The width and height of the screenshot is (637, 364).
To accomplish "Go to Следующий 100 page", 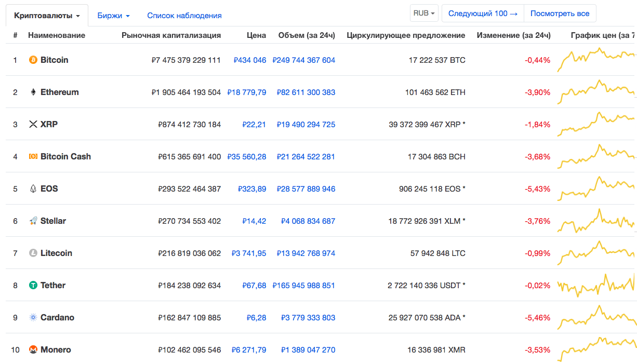I will 483,14.
